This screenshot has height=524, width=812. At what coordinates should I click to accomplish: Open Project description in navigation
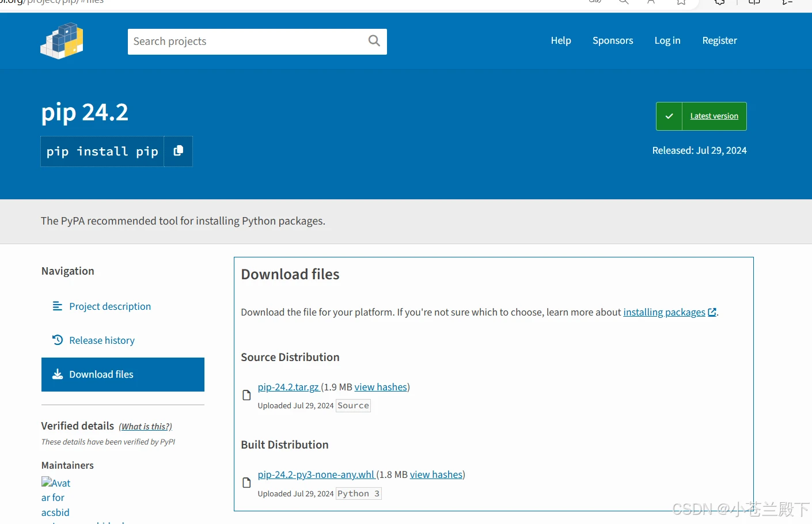click(110, 306)
